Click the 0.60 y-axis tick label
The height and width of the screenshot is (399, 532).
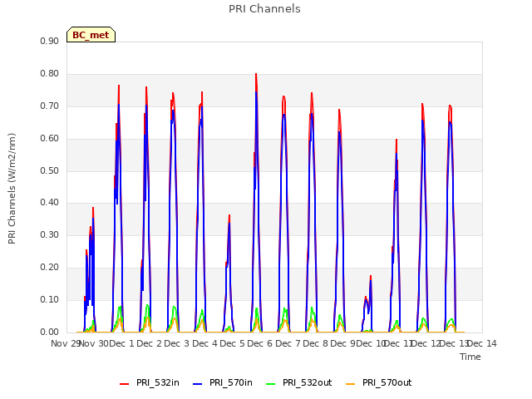click(x=50, y=139)
